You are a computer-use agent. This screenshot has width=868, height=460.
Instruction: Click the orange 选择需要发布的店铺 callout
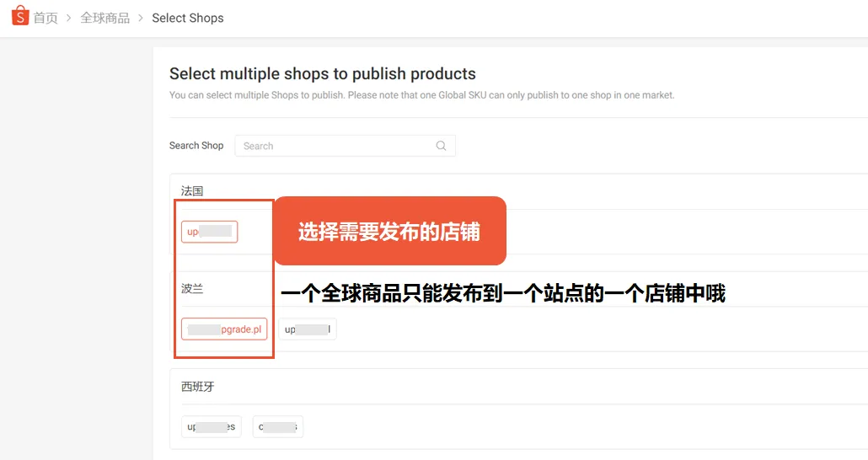click(389, 231)
